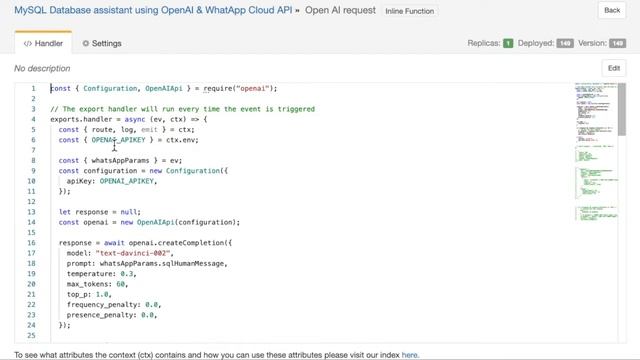Click 'route, log, emit' destructuring on line 5

[x=124, y=129]
